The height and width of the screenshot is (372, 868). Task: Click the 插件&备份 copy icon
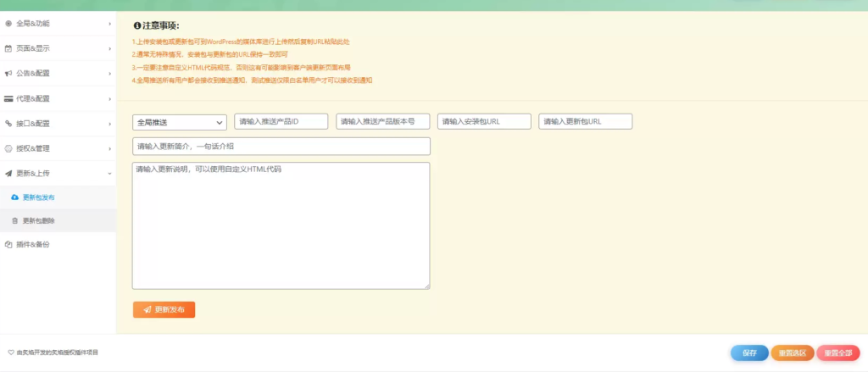pos(8,244)
